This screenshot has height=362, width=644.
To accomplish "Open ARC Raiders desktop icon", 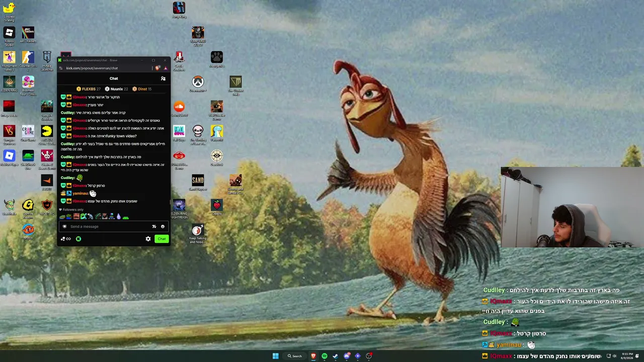I will coord(28,35).
